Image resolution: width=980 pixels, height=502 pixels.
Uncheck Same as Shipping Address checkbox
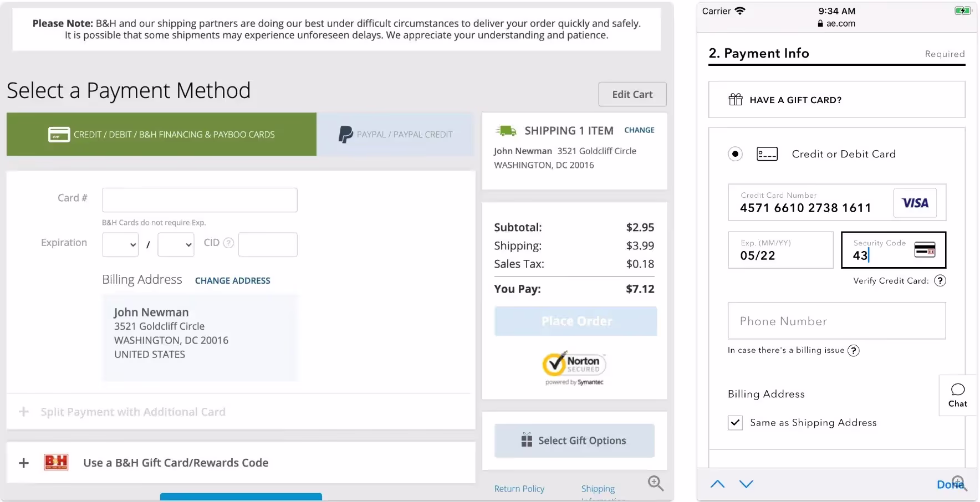[735, 423]
